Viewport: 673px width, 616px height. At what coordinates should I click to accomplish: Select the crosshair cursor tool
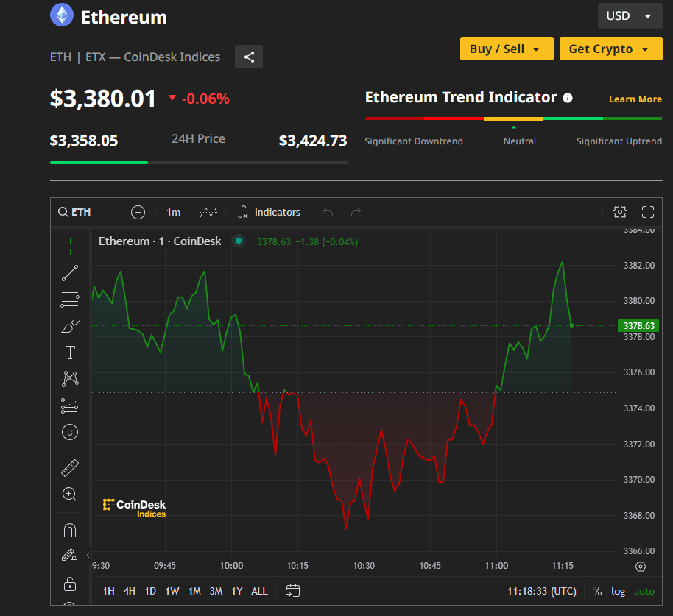[70, 247]
